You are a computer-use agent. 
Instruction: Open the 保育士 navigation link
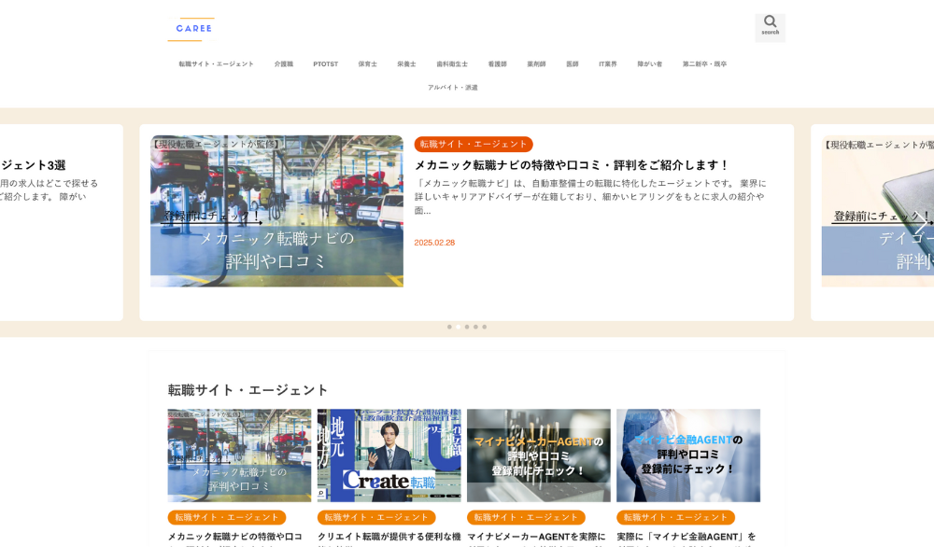(x=367, y=64)
